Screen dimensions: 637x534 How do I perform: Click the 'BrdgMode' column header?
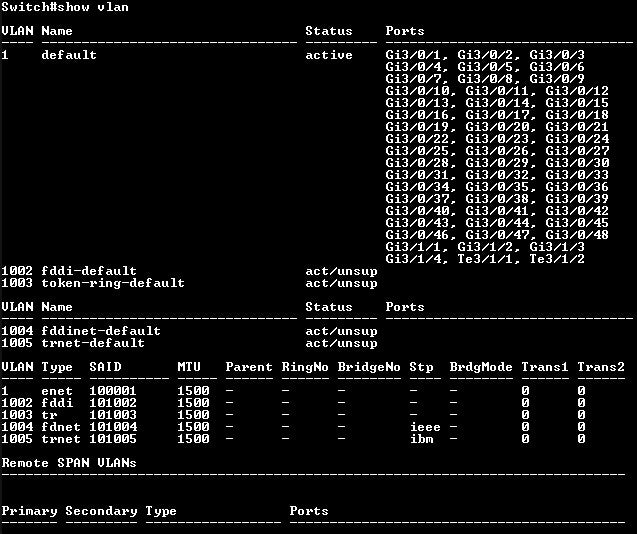point(481,367)
